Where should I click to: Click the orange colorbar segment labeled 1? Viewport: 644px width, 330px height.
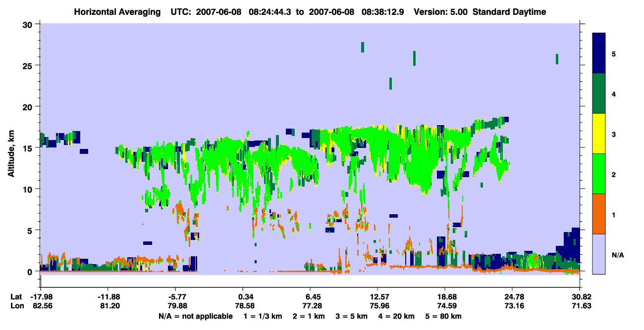599,214
